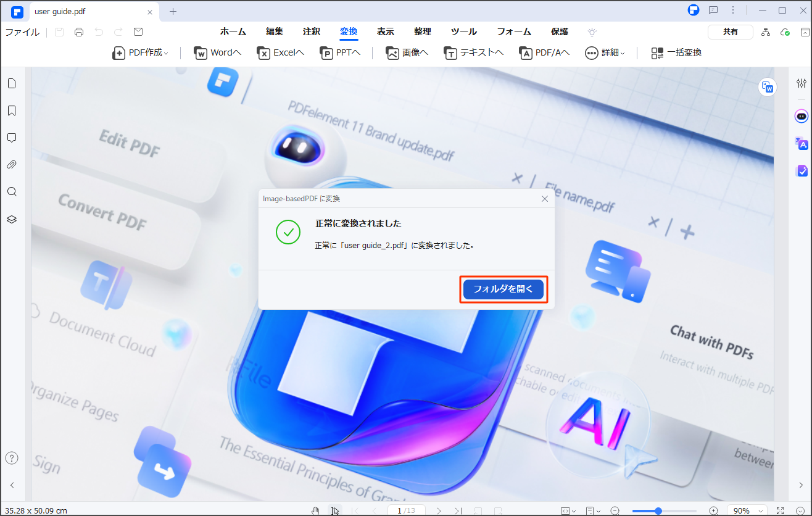Open properties sliders icon in right sidebar
The height and width of the screenshot is (516, 812).
point(802,83)
